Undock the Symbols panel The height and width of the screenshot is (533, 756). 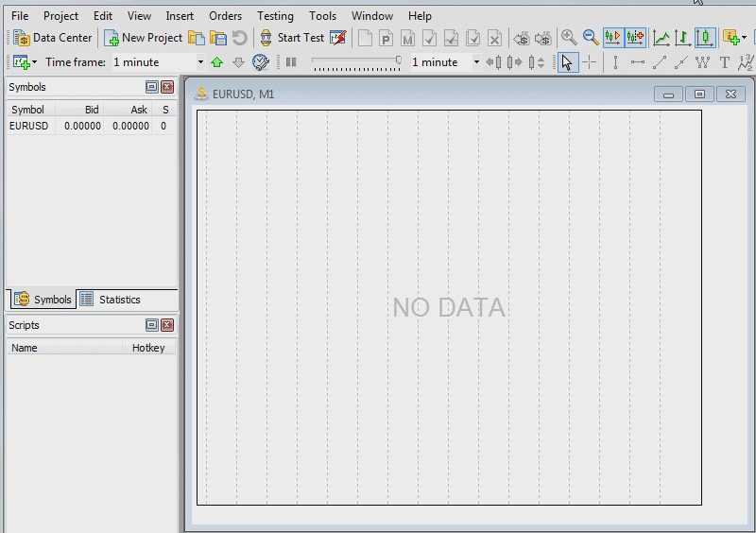pyautogui.click(x=151, y=87)
